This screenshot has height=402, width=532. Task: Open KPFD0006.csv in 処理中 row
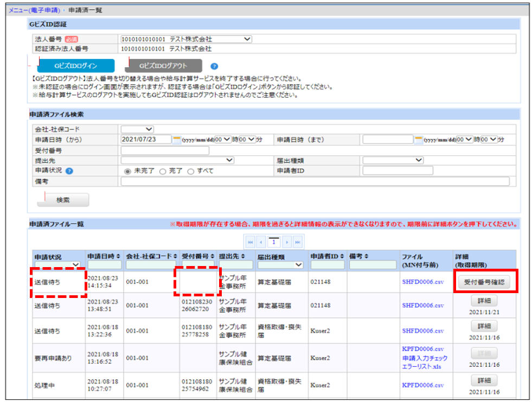pos(423,385)
